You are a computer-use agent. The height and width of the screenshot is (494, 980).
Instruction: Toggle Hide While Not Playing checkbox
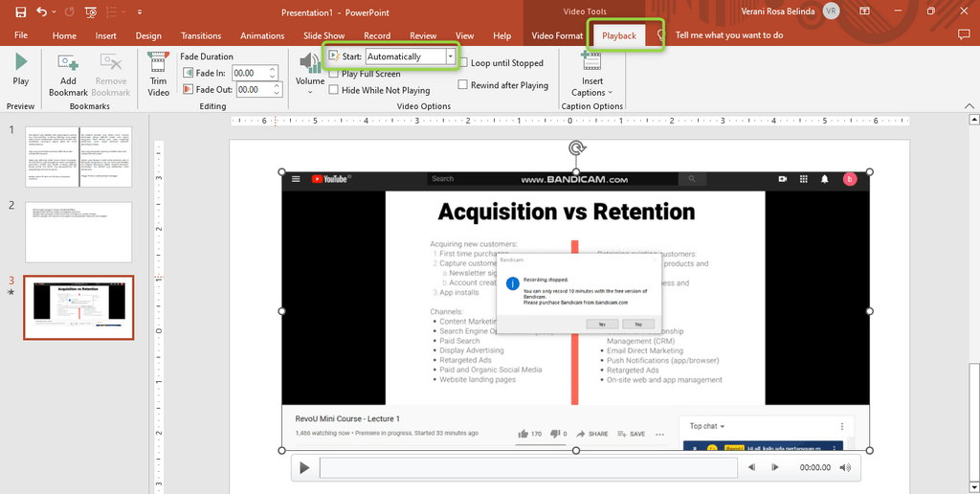point(334,90)
